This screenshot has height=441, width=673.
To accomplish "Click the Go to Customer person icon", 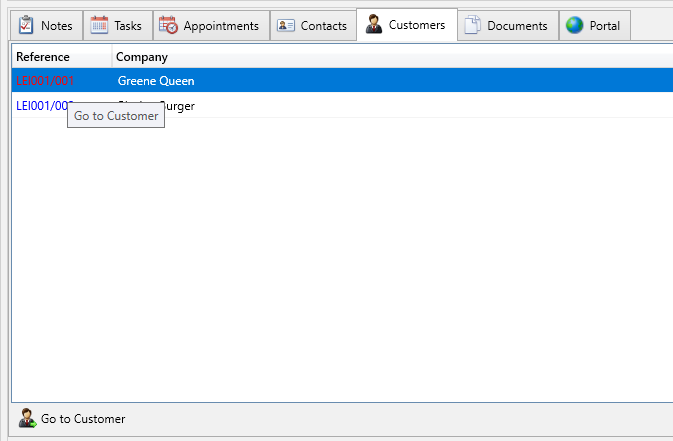I will coord(27,419).
